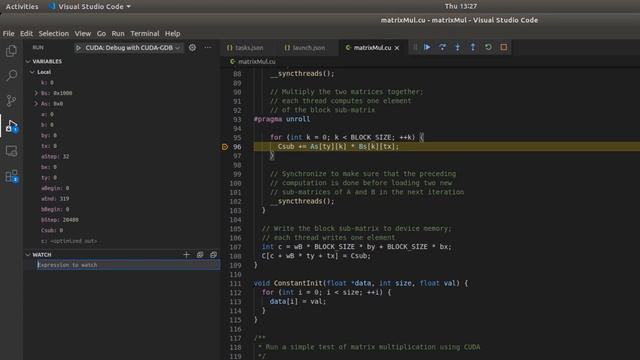640x360 pixels.
Task: Expand the As variable
Action: pyautogui.click(x=36, y=104)
